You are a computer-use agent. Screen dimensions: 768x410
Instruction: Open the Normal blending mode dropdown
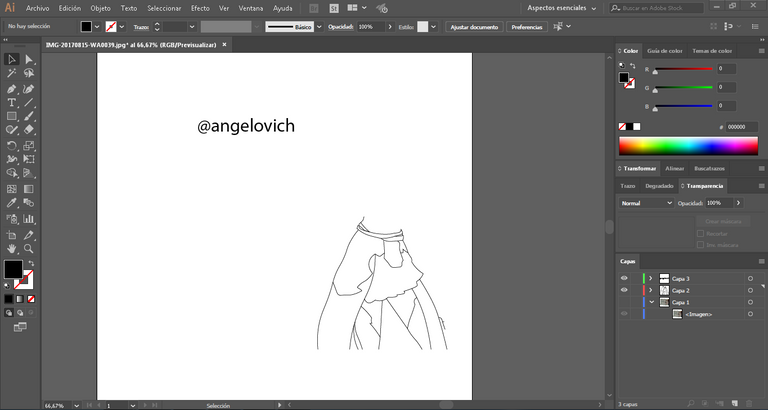[646, 203]
